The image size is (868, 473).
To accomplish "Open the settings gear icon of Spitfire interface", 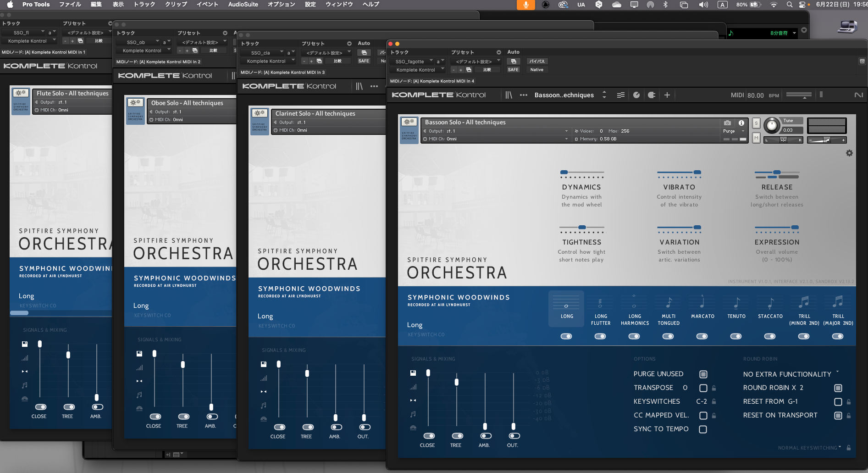I will coord(849,153).
